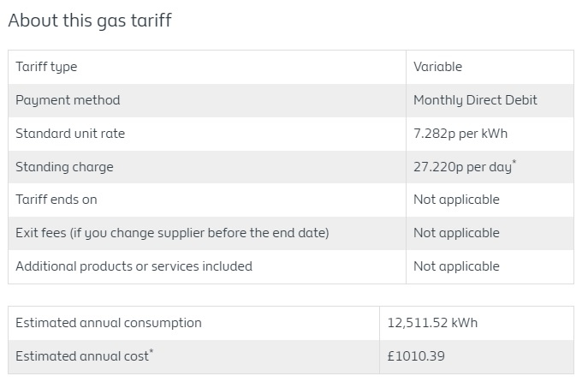Click the '12,511.52 kWh' consumption value
Image resolution: width=588 pixels, height=388 pixels.
(432, 323)
